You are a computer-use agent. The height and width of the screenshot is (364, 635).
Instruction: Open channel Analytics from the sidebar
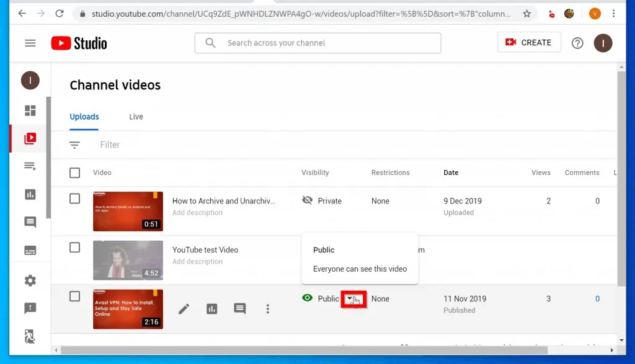pyautogui.click(x=29, y=195)
